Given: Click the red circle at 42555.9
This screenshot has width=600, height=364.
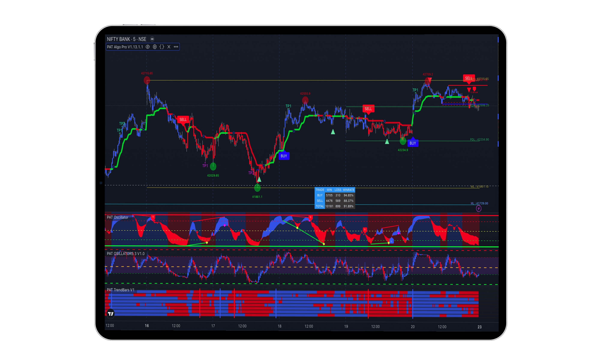Looking at the screenshot, I should [305, 100].
